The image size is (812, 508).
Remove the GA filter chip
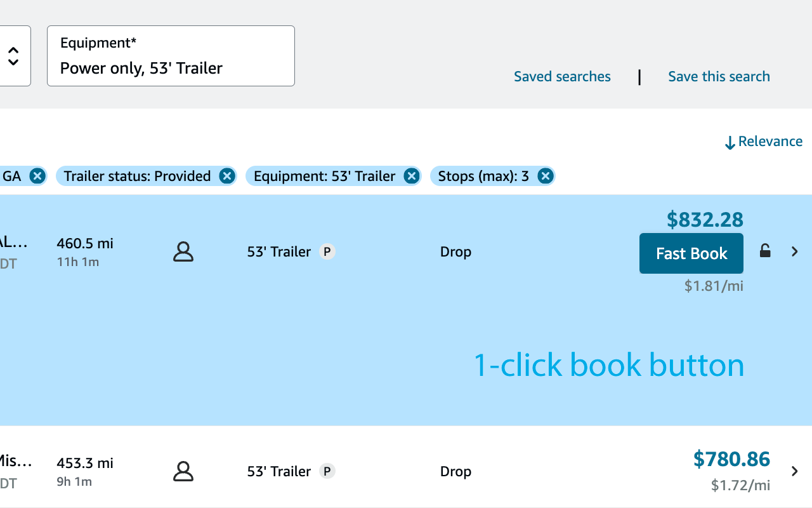coord(37,176)
